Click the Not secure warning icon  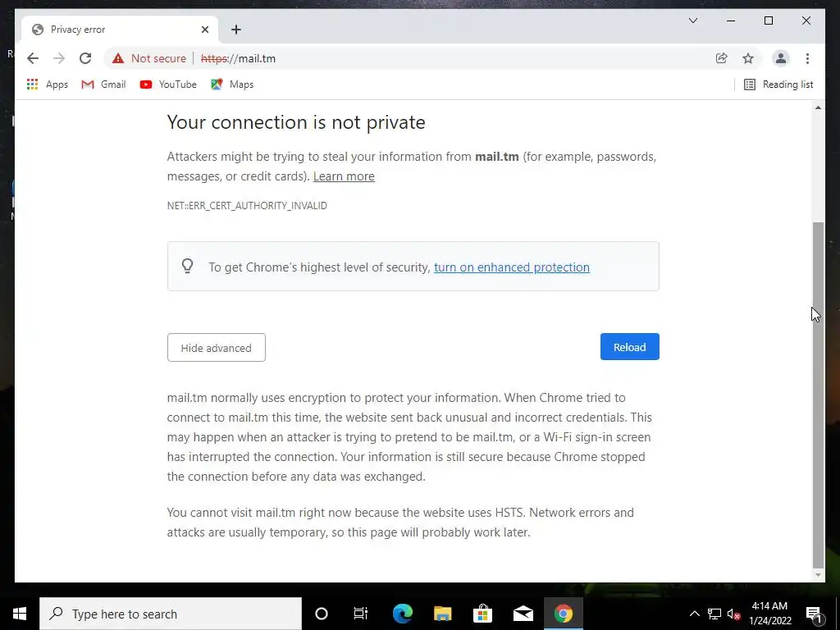point(118,58)
